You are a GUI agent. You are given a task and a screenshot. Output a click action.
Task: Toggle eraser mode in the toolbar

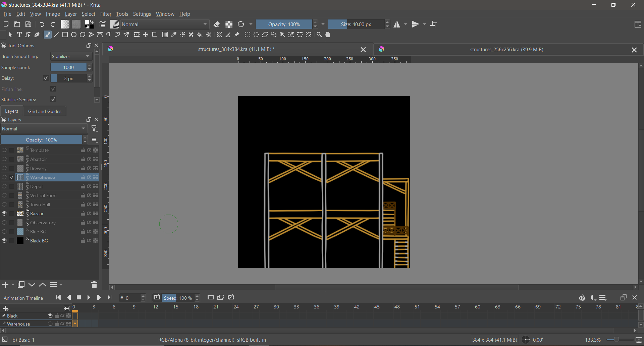point(217,24)
